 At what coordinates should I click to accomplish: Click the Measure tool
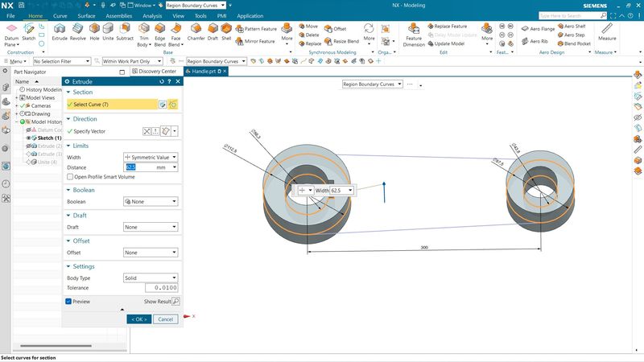coord(607,31)
